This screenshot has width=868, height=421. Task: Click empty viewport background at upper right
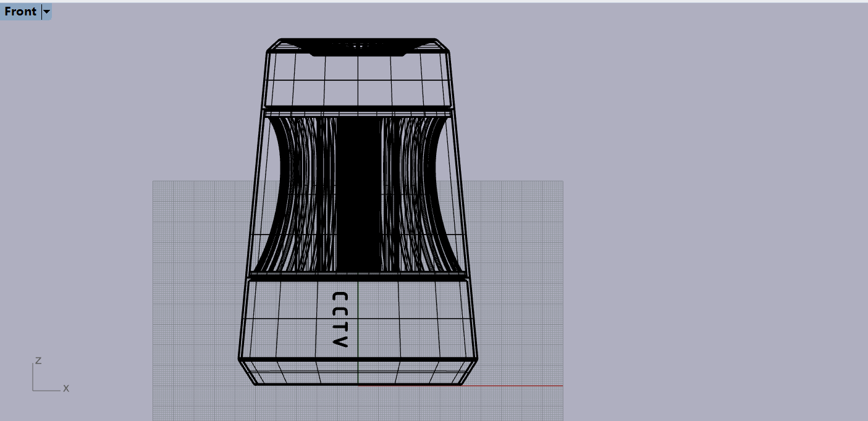point(710,93)
